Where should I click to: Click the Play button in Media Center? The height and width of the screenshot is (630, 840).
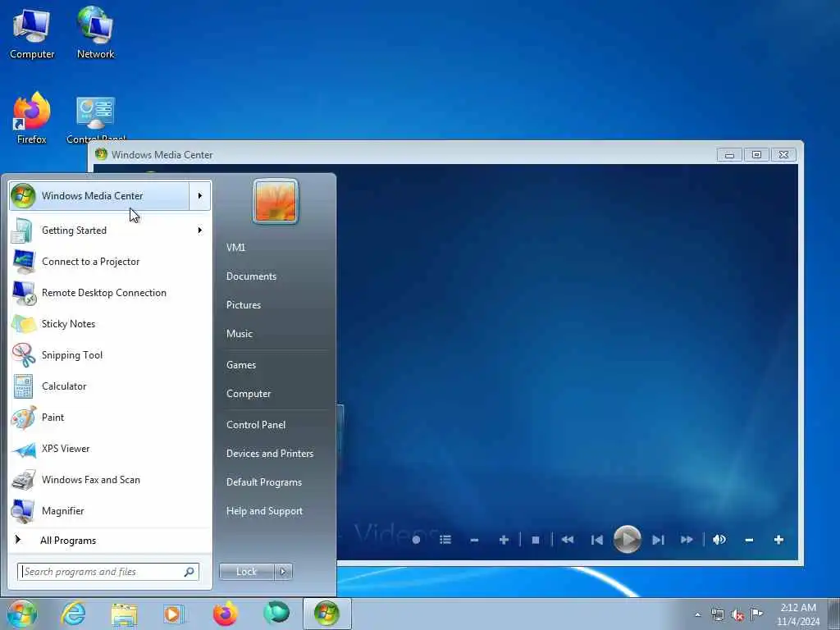pos(628,540)
